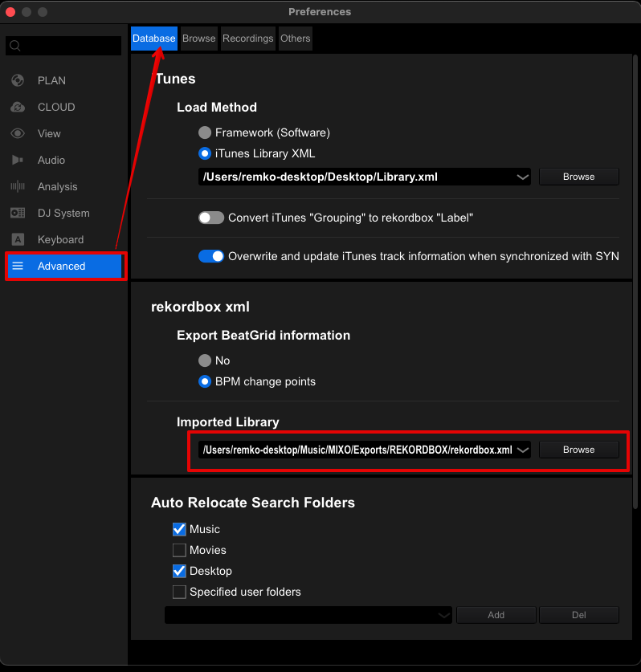Switch to the Others tab

click(296, 39)
